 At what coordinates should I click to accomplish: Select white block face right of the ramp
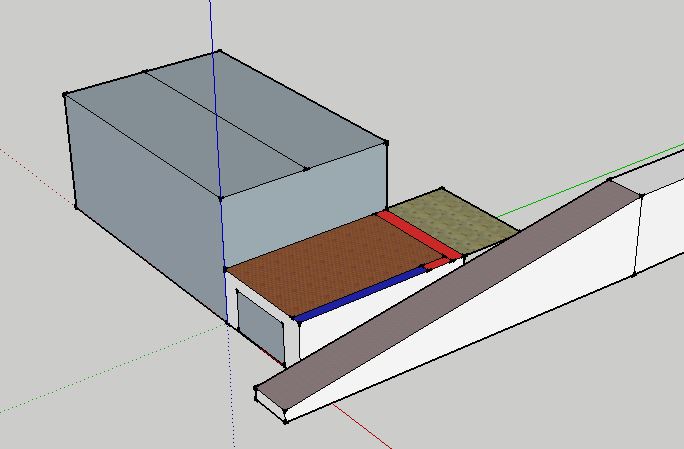point(662,228)
